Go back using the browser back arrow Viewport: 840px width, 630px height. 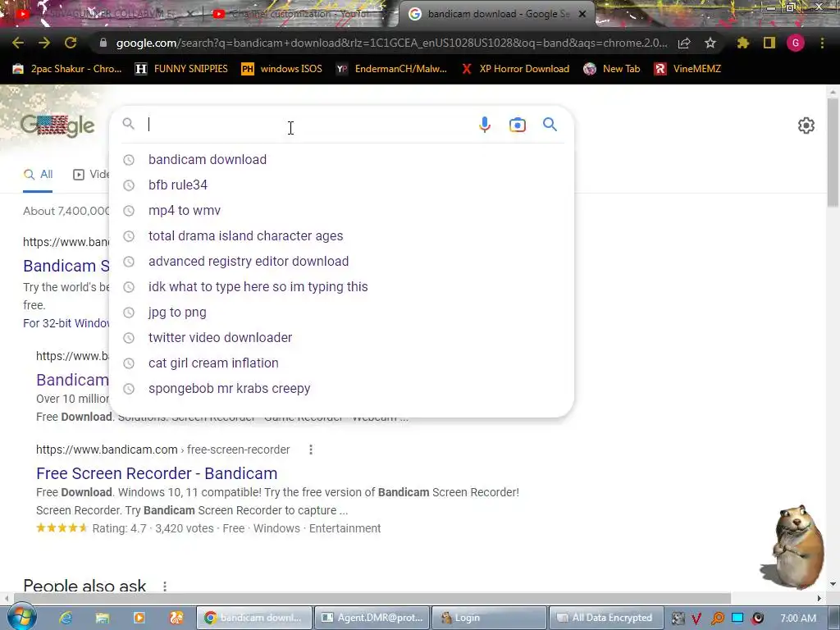click(18, 43)
